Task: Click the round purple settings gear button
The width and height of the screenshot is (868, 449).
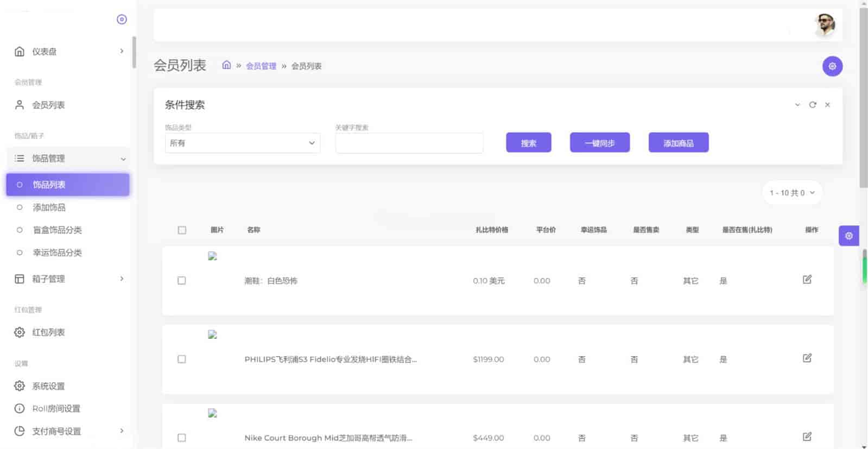Action: click(x=832, y=66)
